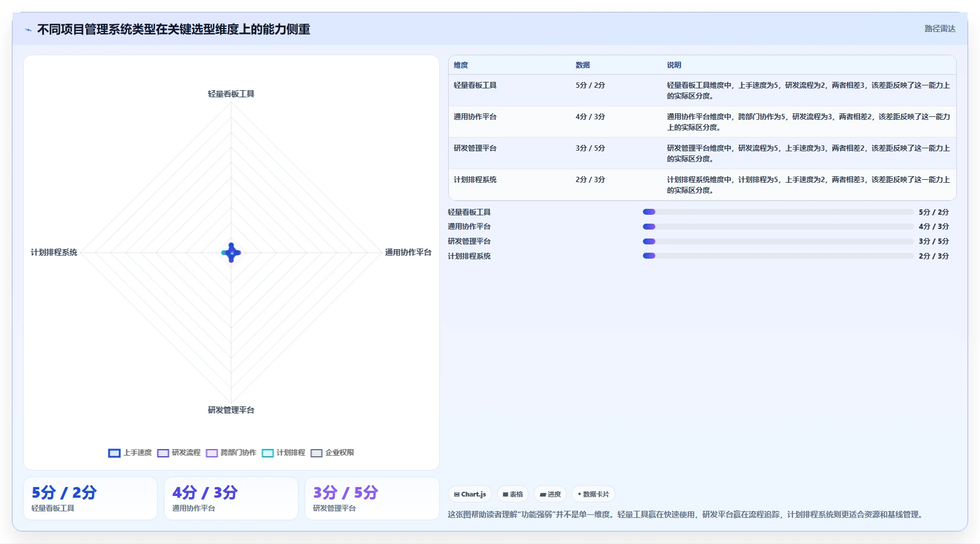Click the 轻量看板工具 progress list label

tap(469, 212)
